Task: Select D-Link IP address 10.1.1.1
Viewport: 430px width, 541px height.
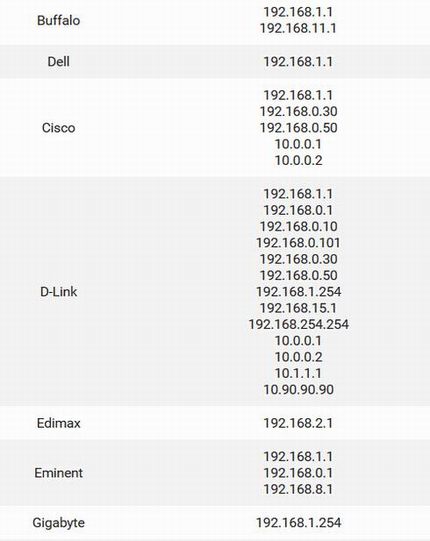Action: click(x=298, y=373)
